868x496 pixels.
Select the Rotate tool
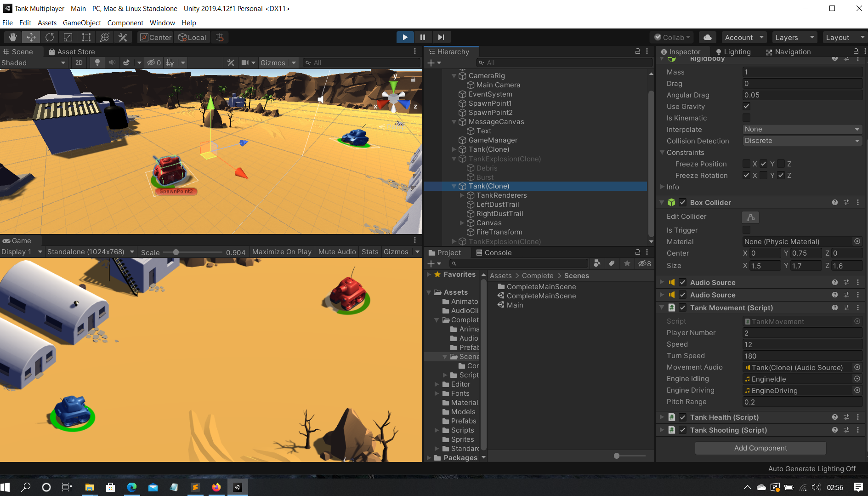[50, 37]
